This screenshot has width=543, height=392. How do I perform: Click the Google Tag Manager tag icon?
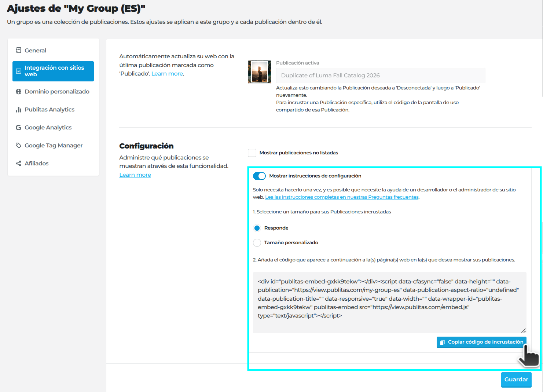tap(18, 146)
